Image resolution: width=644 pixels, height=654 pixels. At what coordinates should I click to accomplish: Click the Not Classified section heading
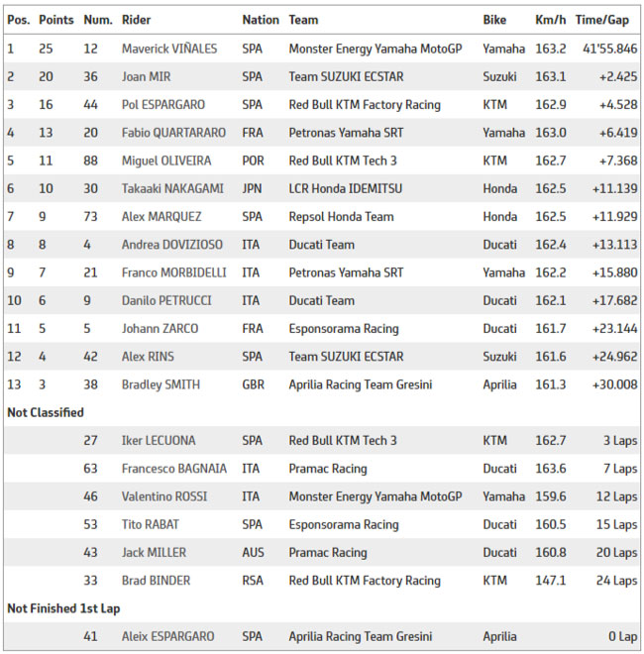coord(46,412)
